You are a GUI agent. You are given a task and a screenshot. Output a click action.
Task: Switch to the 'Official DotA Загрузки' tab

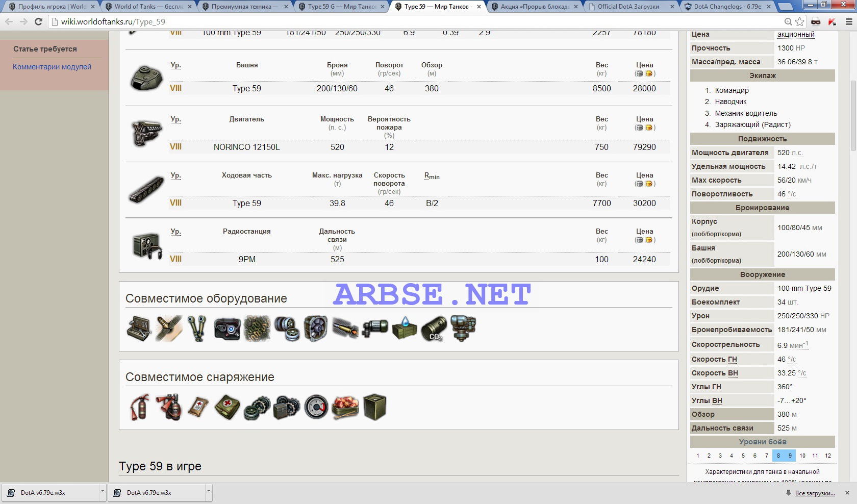pyautogui.click(x=631, y=7)
